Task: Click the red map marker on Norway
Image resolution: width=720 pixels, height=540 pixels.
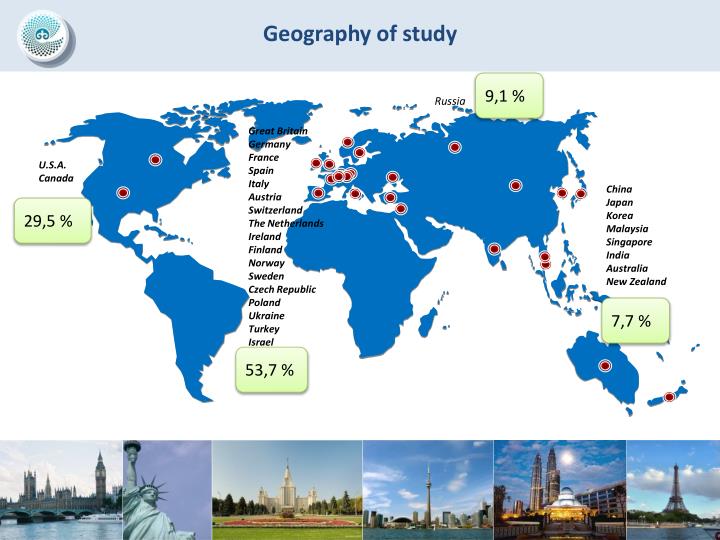Action: tap(348, 142)
